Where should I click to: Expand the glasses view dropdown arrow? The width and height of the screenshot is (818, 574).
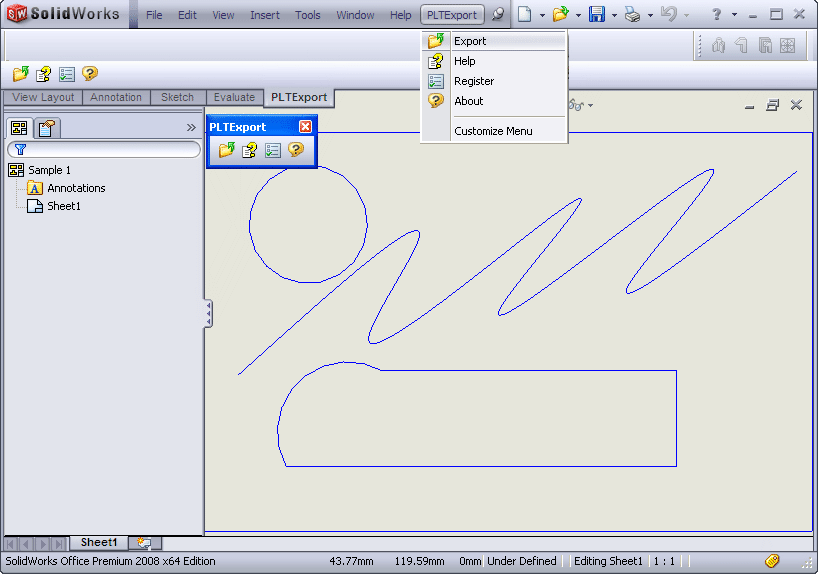[591, 105]
